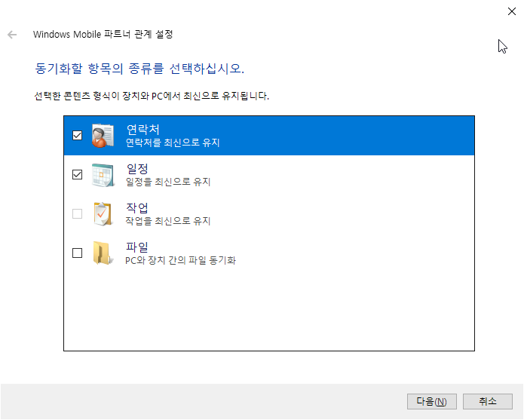Select the 연락처 title text

click(x=142, y=129)
